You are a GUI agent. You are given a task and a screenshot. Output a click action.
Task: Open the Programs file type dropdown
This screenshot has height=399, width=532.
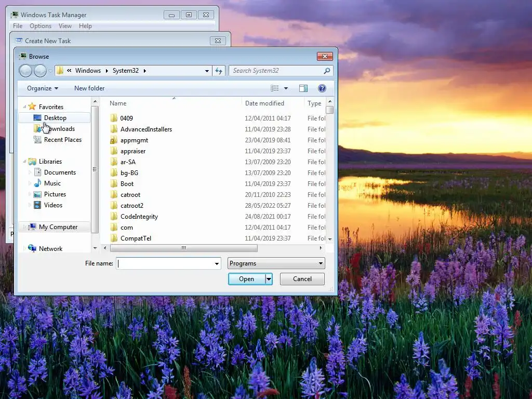tap(276, 263)
